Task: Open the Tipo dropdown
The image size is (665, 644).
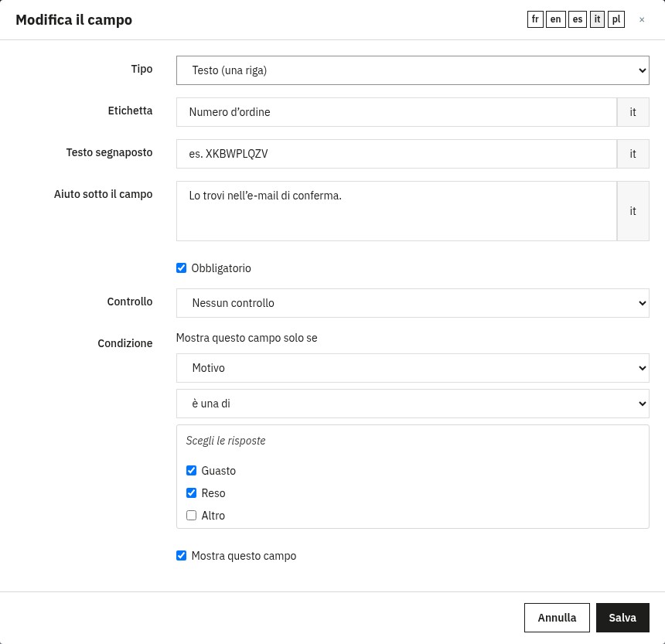Action: [413, 70]
